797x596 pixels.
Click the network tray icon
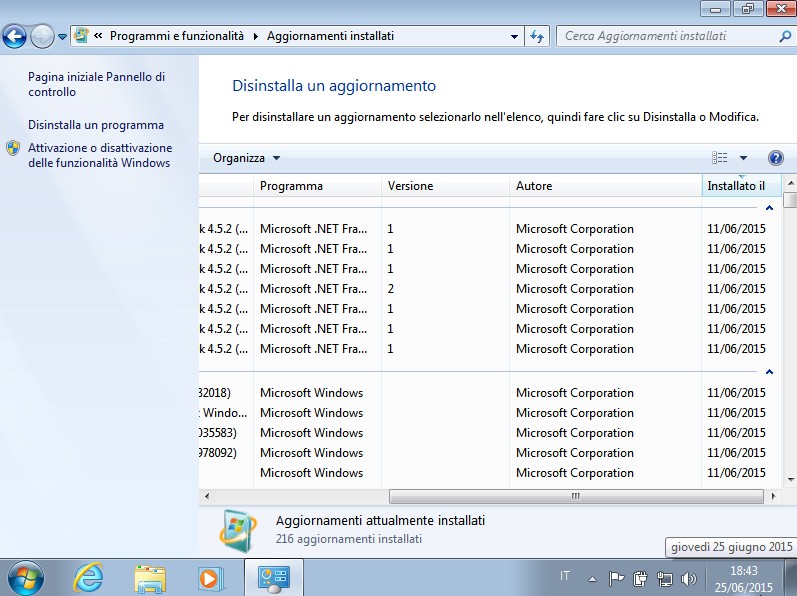(664, 578)
